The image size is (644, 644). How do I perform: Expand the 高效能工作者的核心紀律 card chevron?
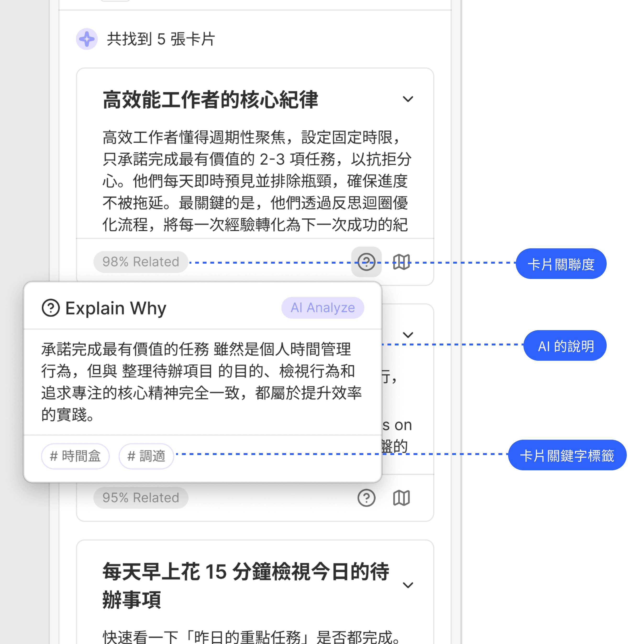[408, 99]
